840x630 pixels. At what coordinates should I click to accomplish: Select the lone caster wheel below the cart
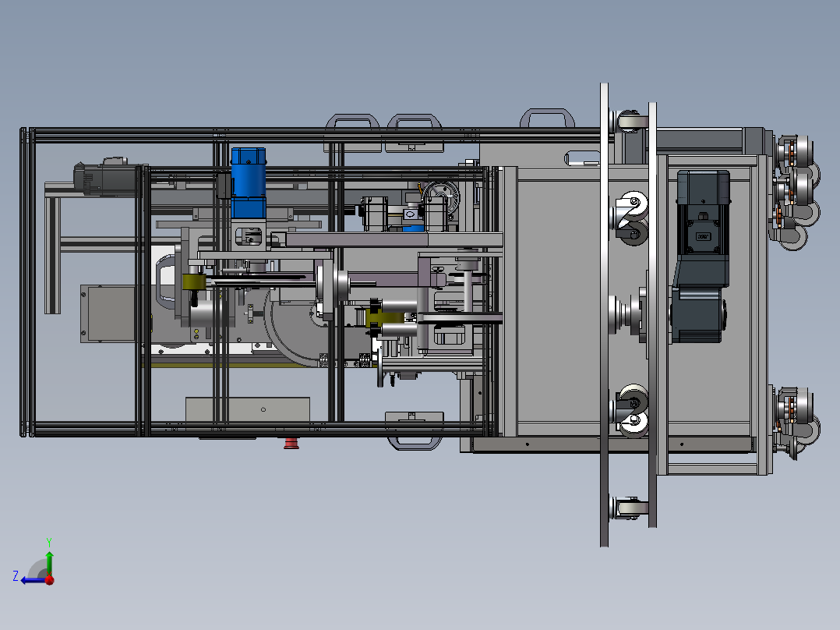(630, 508)
